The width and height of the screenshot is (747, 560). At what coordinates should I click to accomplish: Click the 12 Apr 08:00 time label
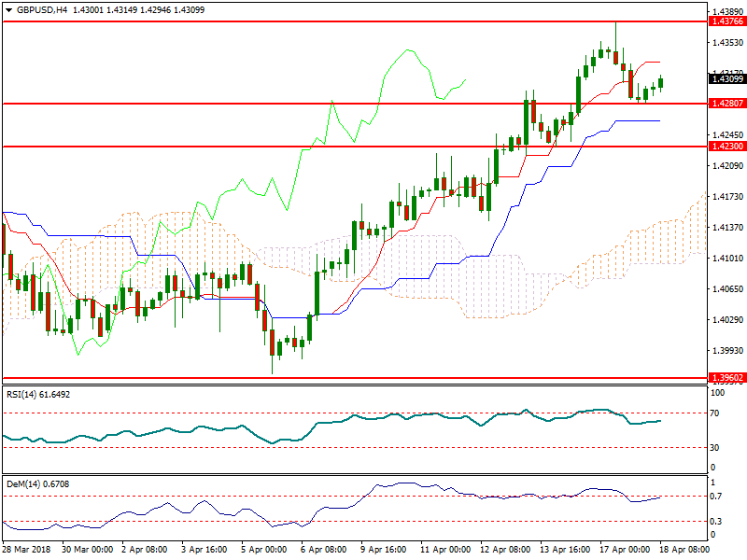(x=505, y=552)
